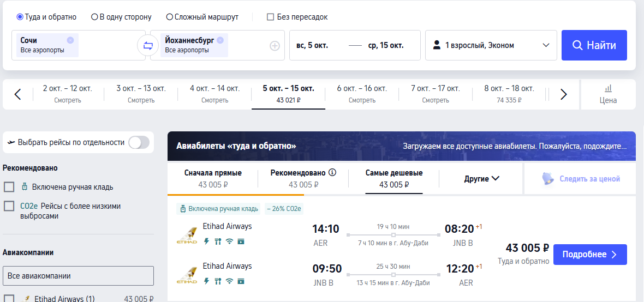Check the Без пересадок box
644x302 pixels.
pos(270,17)
